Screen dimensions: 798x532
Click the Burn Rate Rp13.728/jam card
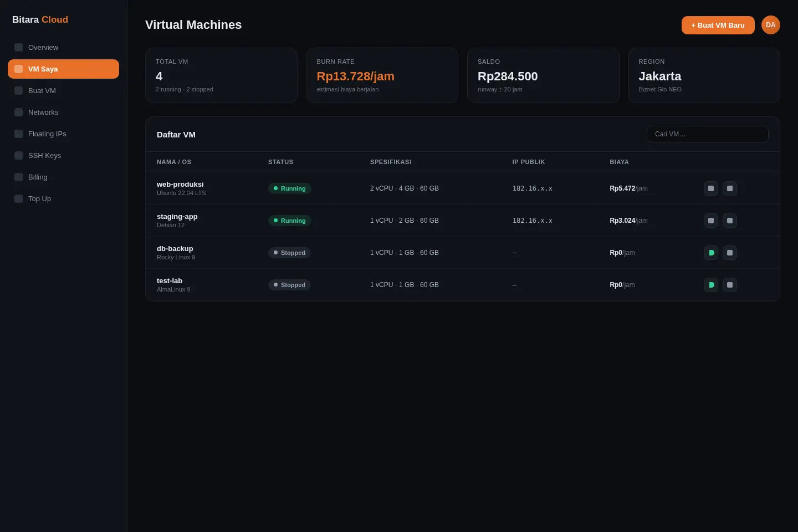coord(382,75)
